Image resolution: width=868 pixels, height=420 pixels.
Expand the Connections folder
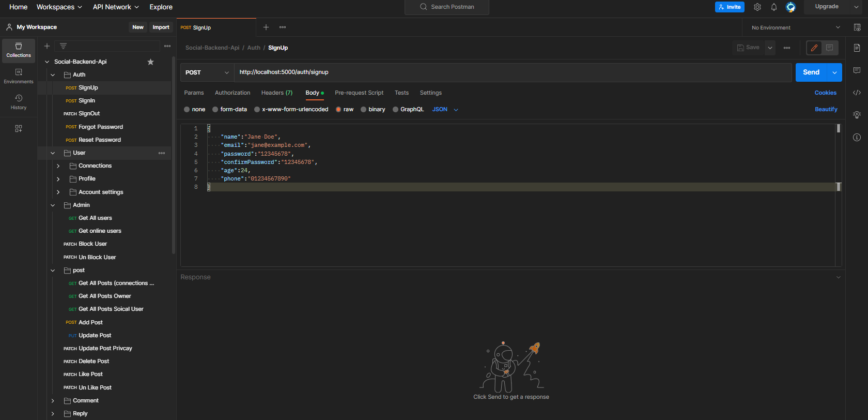point(58,166)
